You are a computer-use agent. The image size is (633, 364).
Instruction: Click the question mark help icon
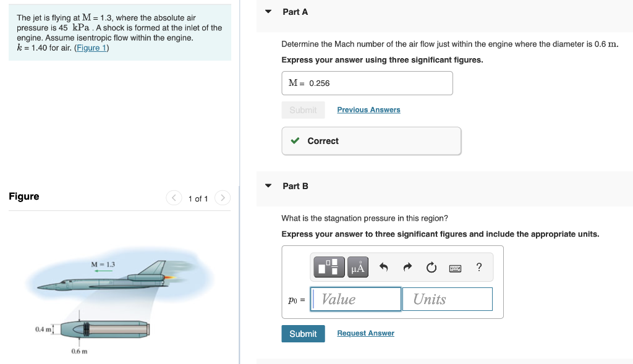(x=478, y=267)
